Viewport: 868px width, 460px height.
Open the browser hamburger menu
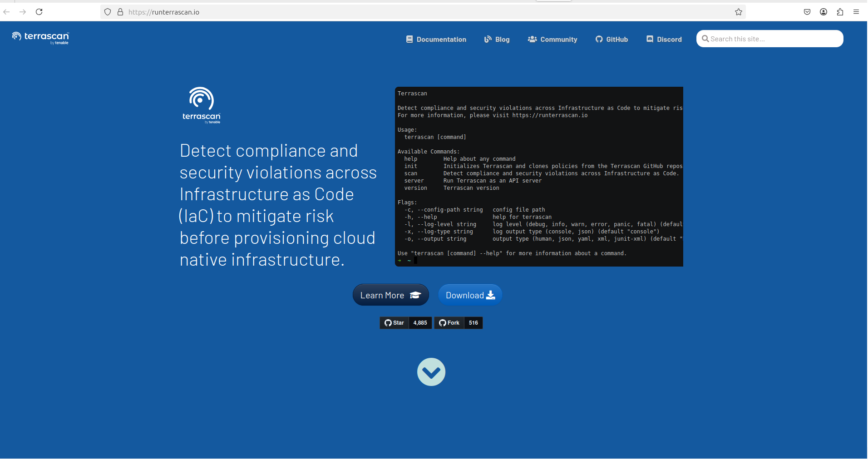[x=856, y=12]
